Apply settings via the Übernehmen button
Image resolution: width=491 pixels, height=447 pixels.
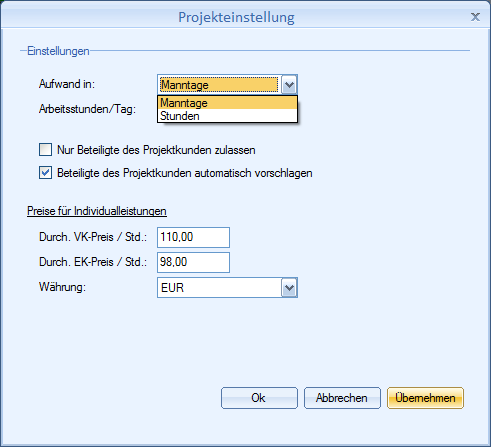click(425, 398)
